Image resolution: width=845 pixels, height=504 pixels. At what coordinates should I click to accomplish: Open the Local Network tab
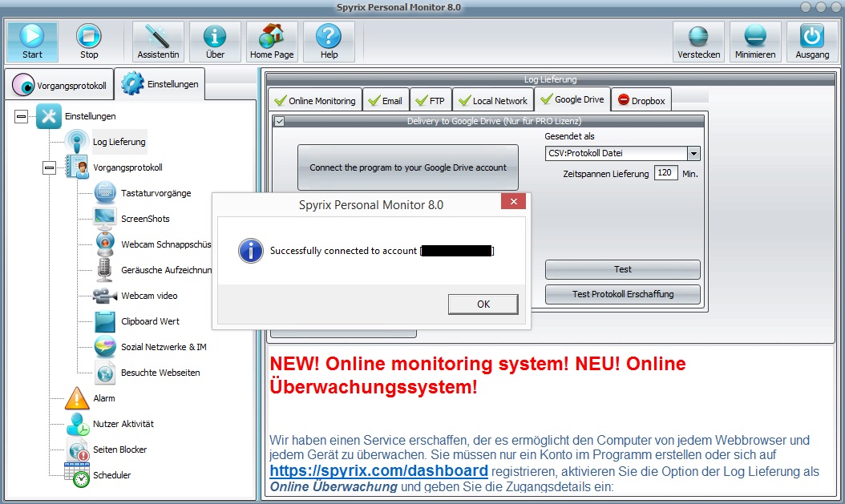coord(493,101)
